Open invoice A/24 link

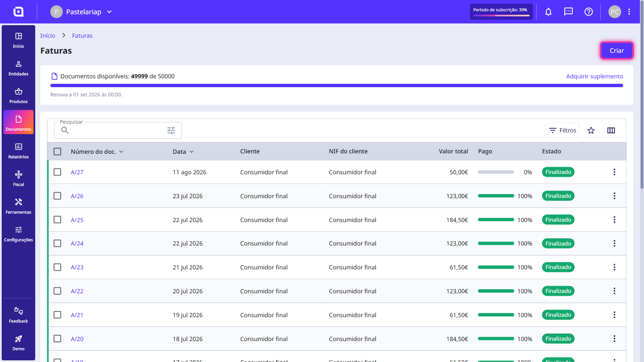[x=77, y=243]
